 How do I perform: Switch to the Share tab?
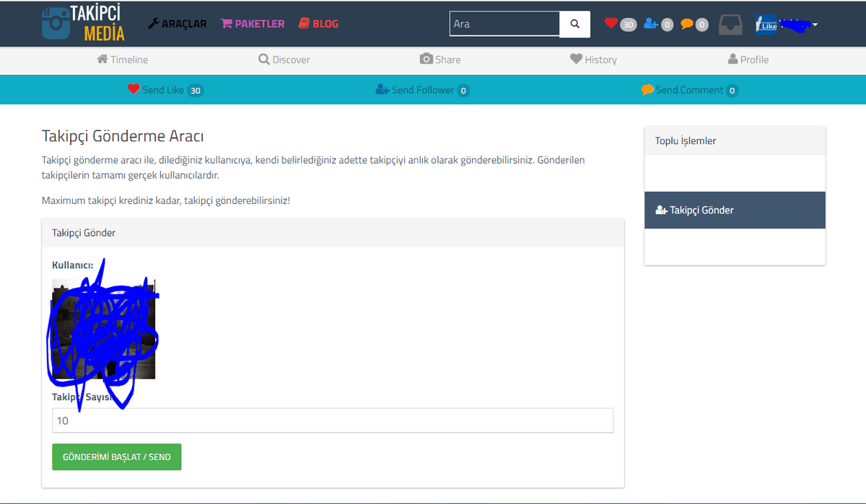(440, 60)
